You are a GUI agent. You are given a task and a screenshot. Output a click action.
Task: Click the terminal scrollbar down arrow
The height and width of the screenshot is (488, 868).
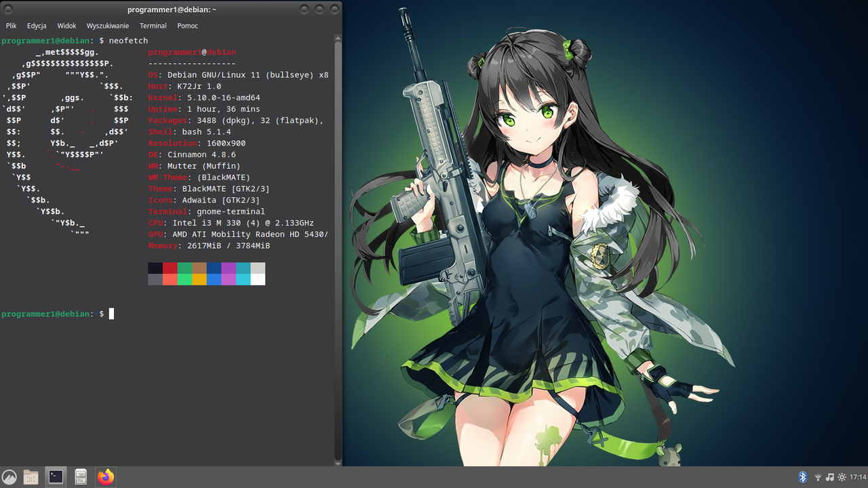click(338, 462)
